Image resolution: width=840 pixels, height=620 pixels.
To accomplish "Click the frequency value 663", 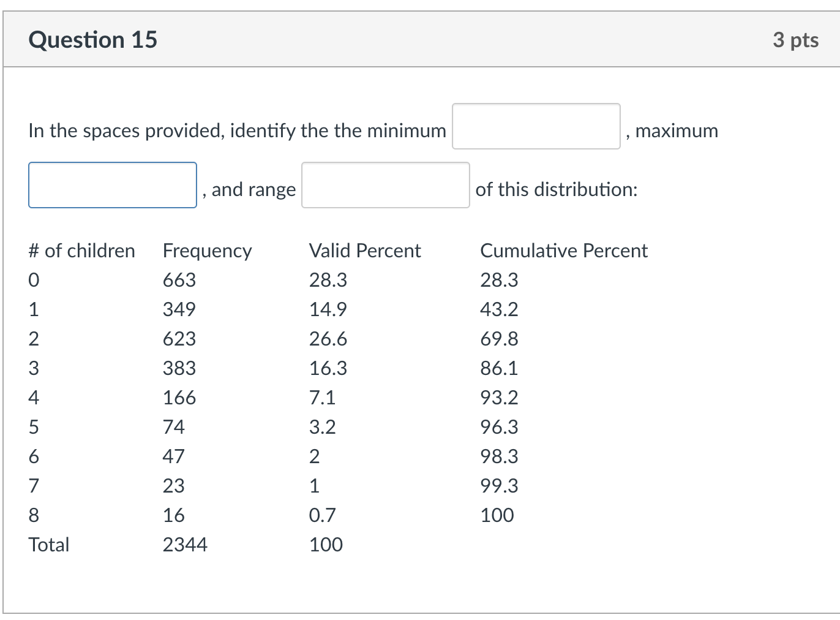I will click(179, 279).
